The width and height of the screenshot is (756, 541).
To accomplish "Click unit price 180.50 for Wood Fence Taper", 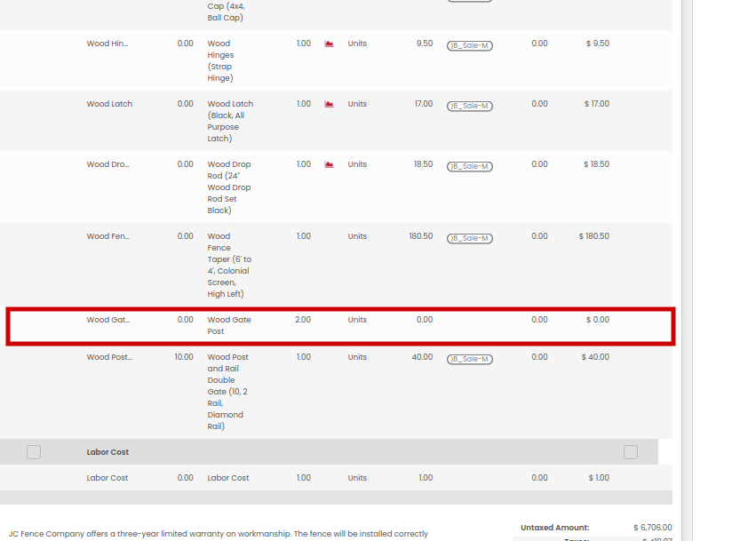I will click(x=420, y=236).
